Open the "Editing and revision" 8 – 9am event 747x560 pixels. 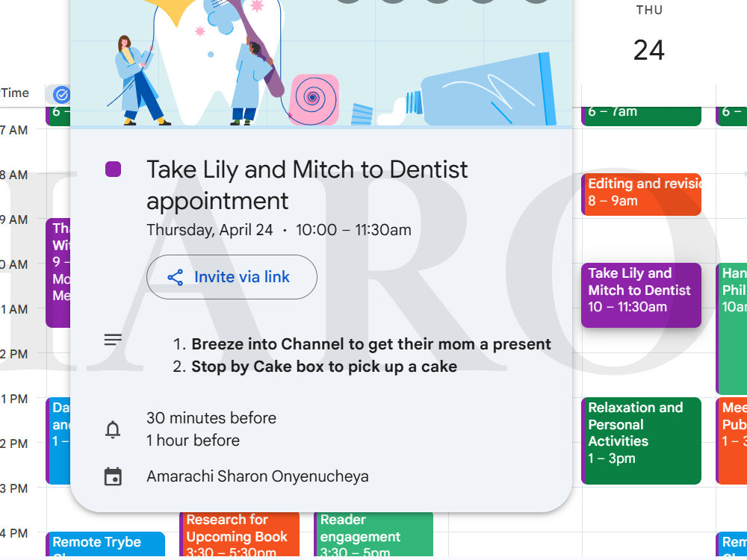pyautogui.click(x=641, y=195)
